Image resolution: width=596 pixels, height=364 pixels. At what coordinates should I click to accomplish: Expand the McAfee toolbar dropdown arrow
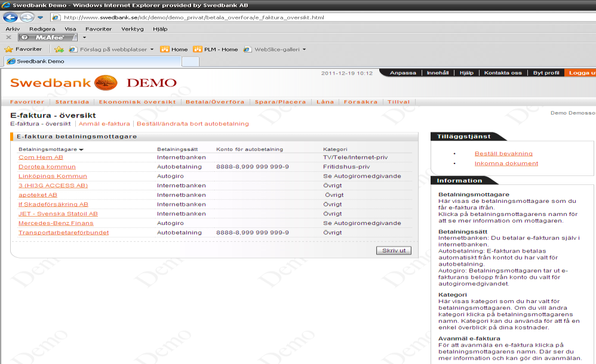tap(84, 37)
